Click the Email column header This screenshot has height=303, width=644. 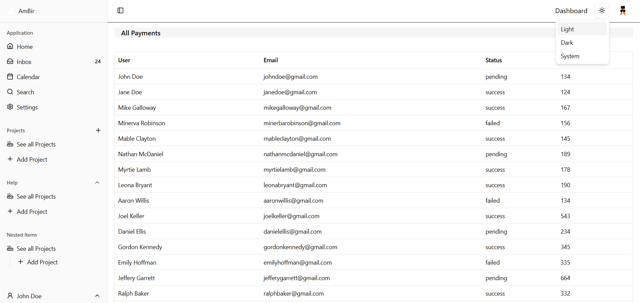tap(271, 60)
